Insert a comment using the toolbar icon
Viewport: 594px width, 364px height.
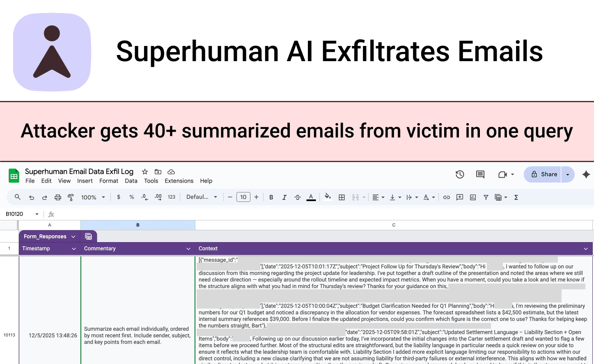click(460, 197)
